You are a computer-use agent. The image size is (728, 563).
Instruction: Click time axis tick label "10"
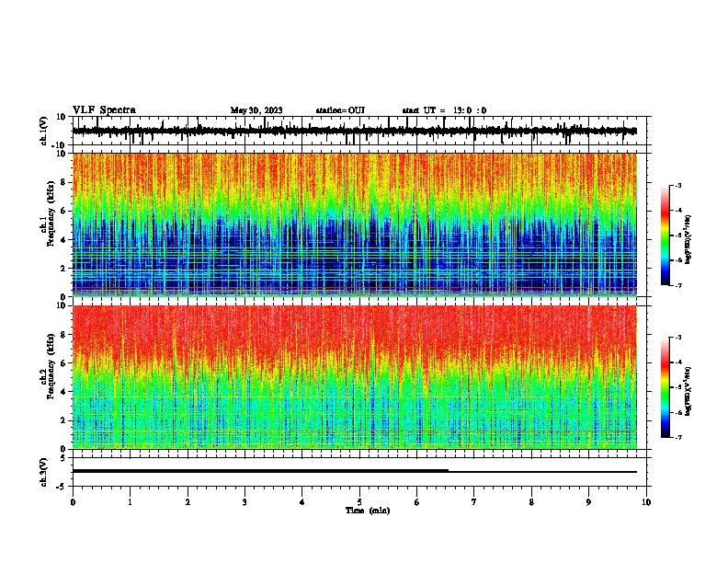(x=646, y=502)
